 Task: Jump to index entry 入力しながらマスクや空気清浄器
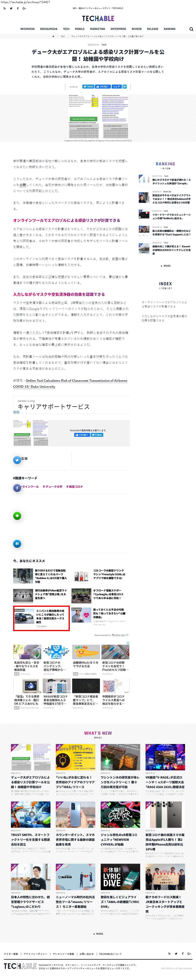164,318
